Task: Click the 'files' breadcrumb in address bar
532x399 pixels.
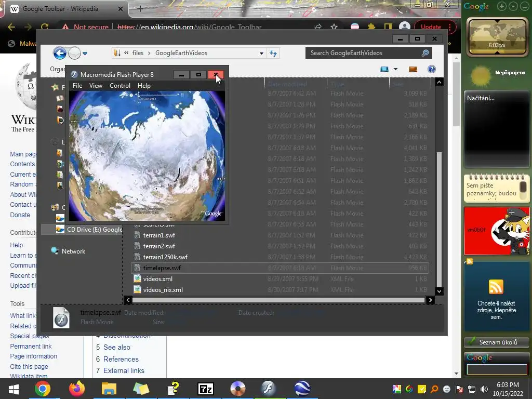Action: pos(137,53)
